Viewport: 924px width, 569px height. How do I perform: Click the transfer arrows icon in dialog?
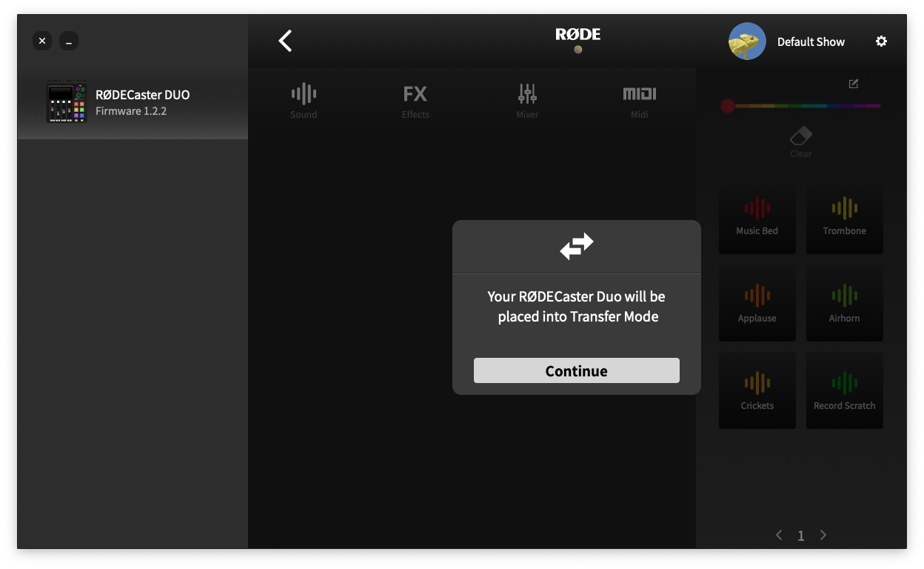(577, 247)
